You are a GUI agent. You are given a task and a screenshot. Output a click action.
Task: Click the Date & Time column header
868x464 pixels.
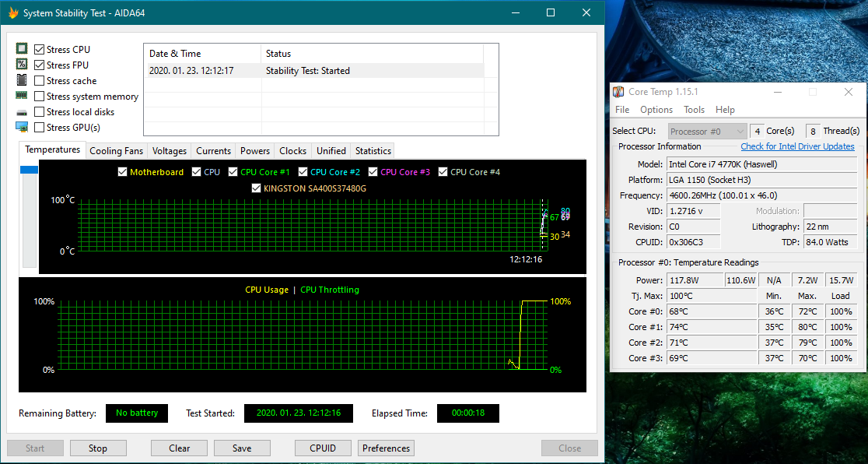[x=202, y=54]
